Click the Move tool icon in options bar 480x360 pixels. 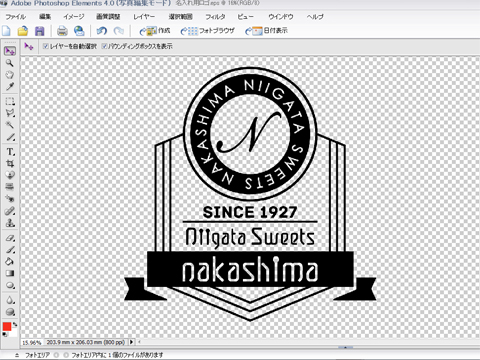click(29, 46)
